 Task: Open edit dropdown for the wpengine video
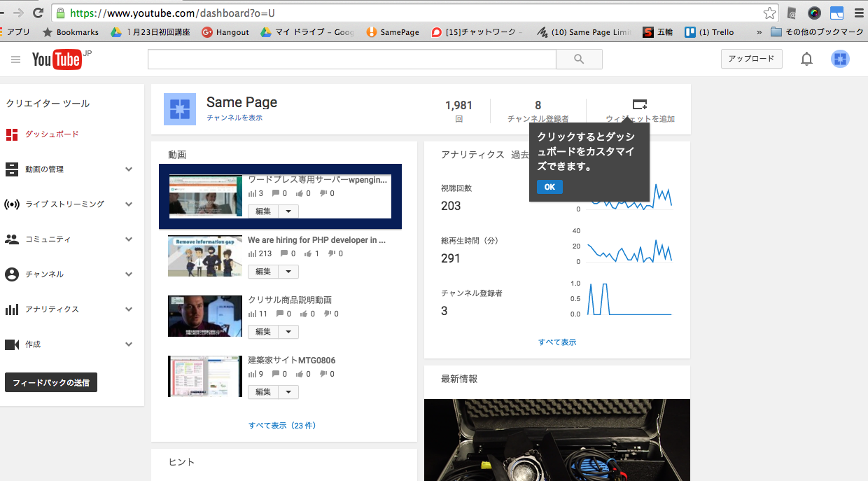(x=288, y=211)
